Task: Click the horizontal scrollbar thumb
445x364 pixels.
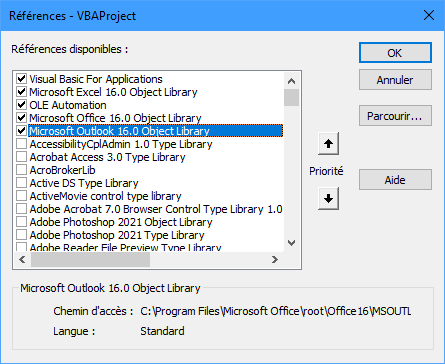Action: click(x=90, y=259)
